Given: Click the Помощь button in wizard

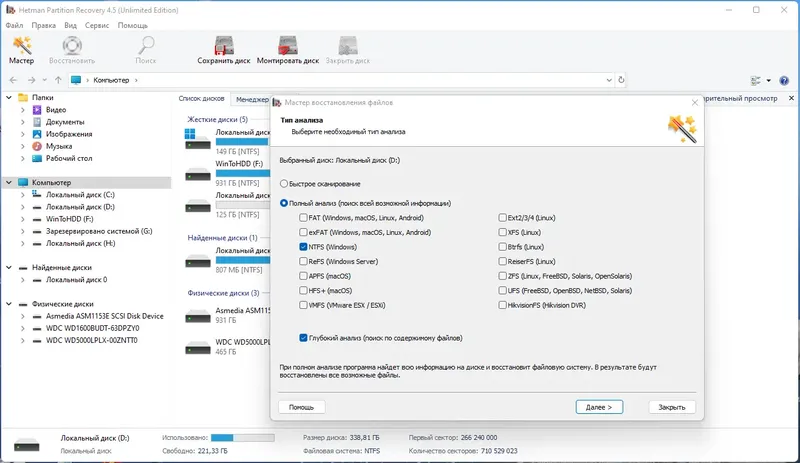Looking at the screenshot, I should [x=302, y=407].
